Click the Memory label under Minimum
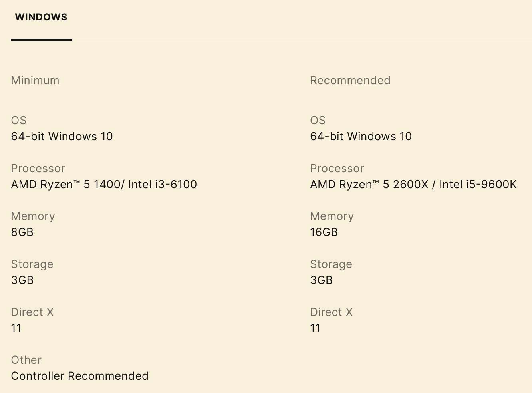 click(x=33, y=216)
